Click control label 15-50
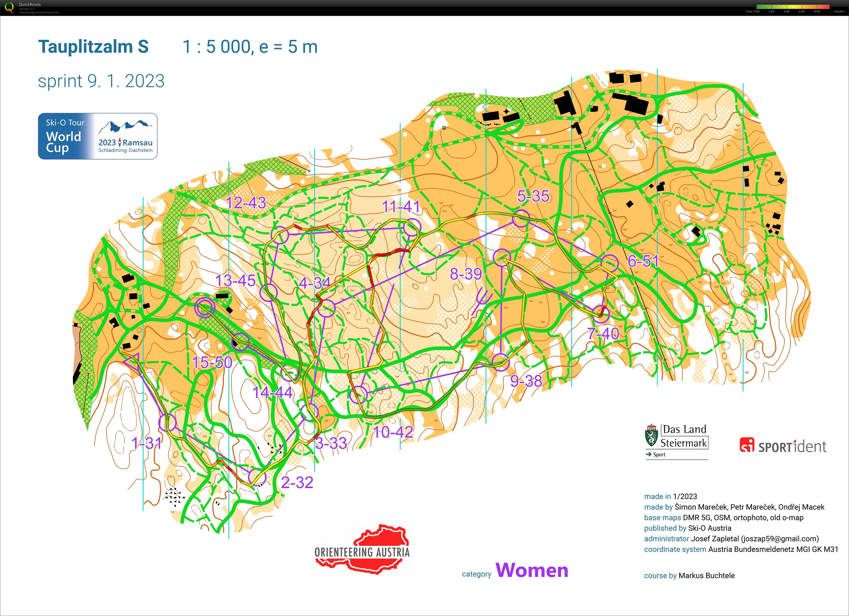 click(212, 362)
